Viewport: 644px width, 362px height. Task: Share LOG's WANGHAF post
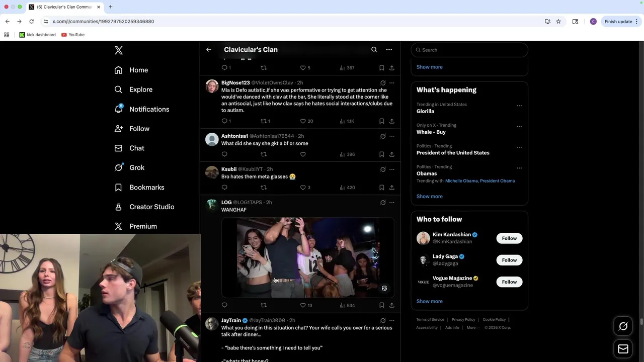click(392, 305)
